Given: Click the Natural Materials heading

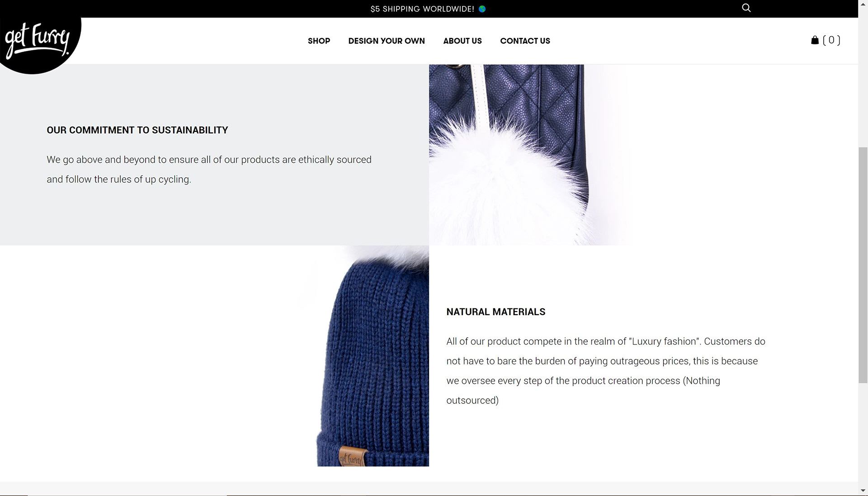Looking at the screenshot, I should (496, 312).
